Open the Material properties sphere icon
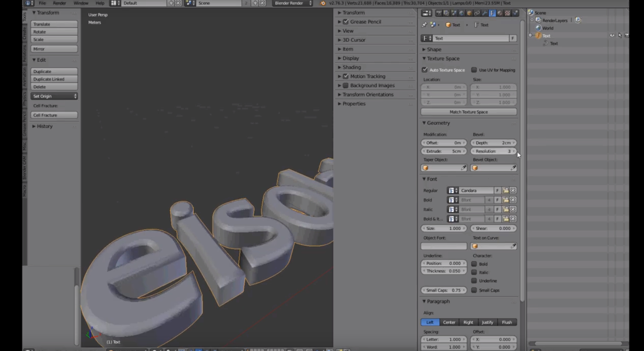Viewport: 644px width, 351px height. (x=500, y=13)
